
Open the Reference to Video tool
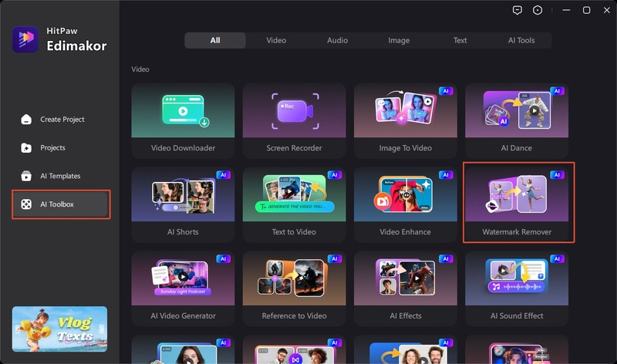pyautogui.click(x=294, y=288)
